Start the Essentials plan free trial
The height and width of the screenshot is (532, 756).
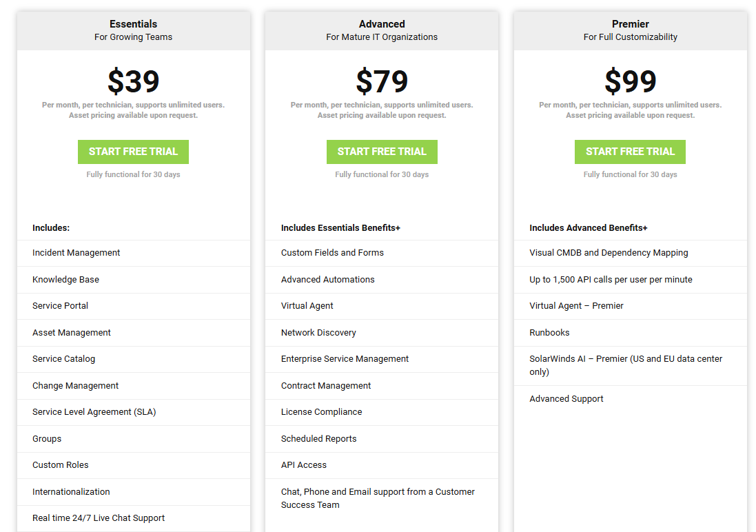(133, 152)
